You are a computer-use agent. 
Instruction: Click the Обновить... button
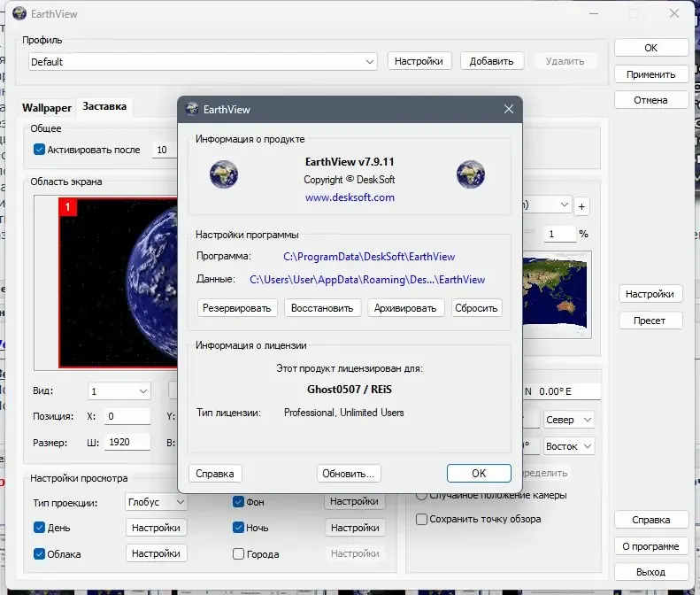(349, 474)
